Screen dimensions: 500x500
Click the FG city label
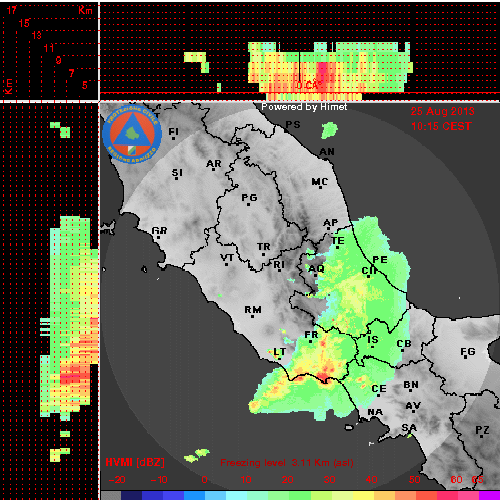(x=468, y=352)
